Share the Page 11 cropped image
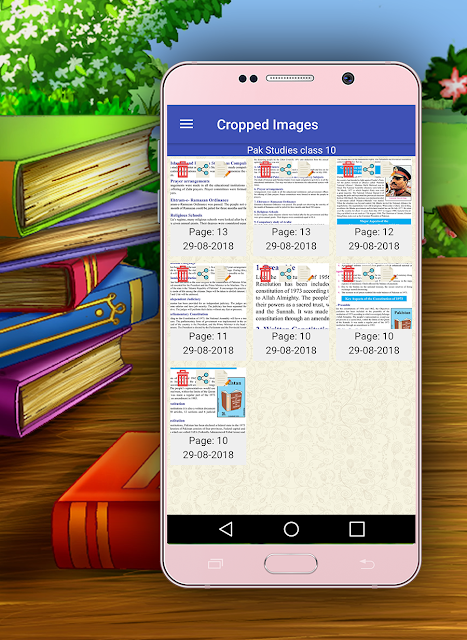The height and width of the screenshot is (640, 467). [203, 273]
